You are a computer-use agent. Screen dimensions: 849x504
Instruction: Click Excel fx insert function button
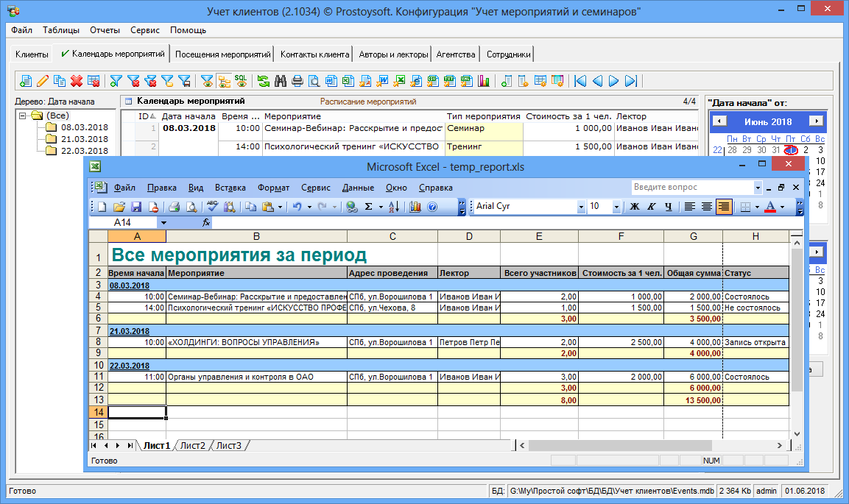click(205, 223)
